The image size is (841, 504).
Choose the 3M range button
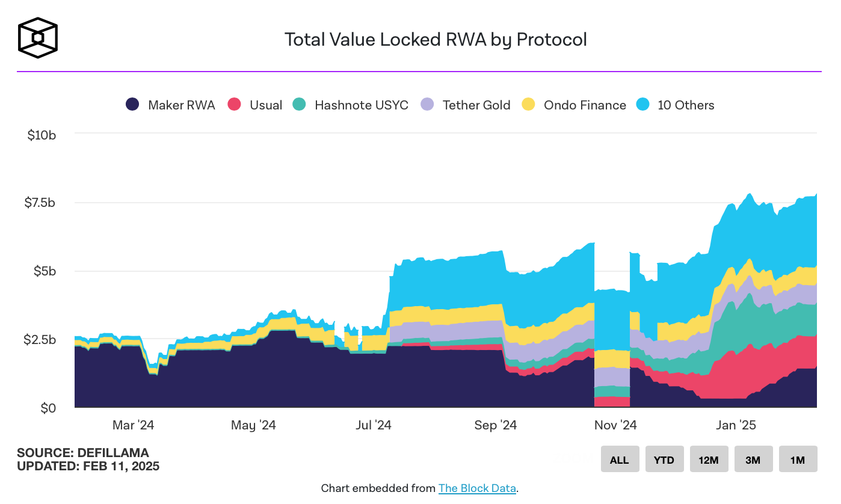click(753, 459)
